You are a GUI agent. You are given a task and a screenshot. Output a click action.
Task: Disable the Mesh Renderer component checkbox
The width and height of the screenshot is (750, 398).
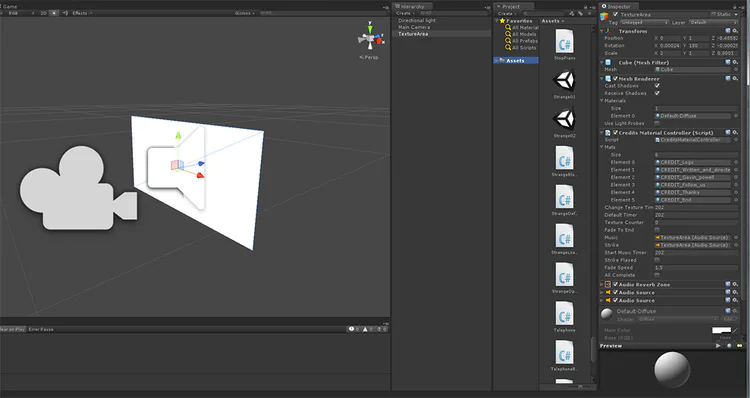[x=615, y=78]
